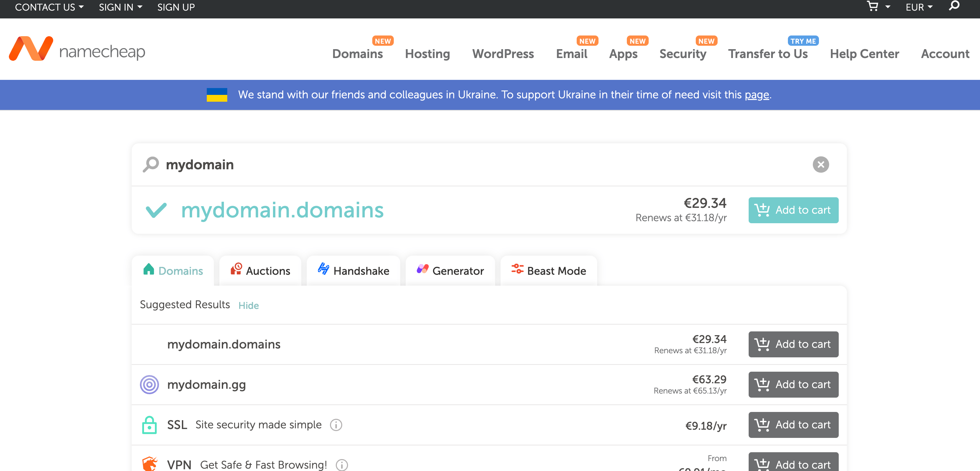
Task: Click the mydomain.gg domain name
Action: click(206, 385)
